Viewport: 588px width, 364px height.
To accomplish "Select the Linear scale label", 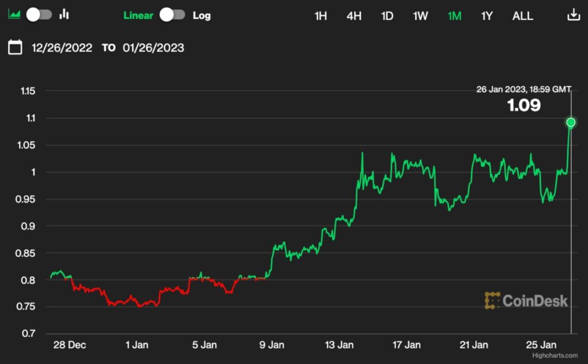I will (138, 16).
